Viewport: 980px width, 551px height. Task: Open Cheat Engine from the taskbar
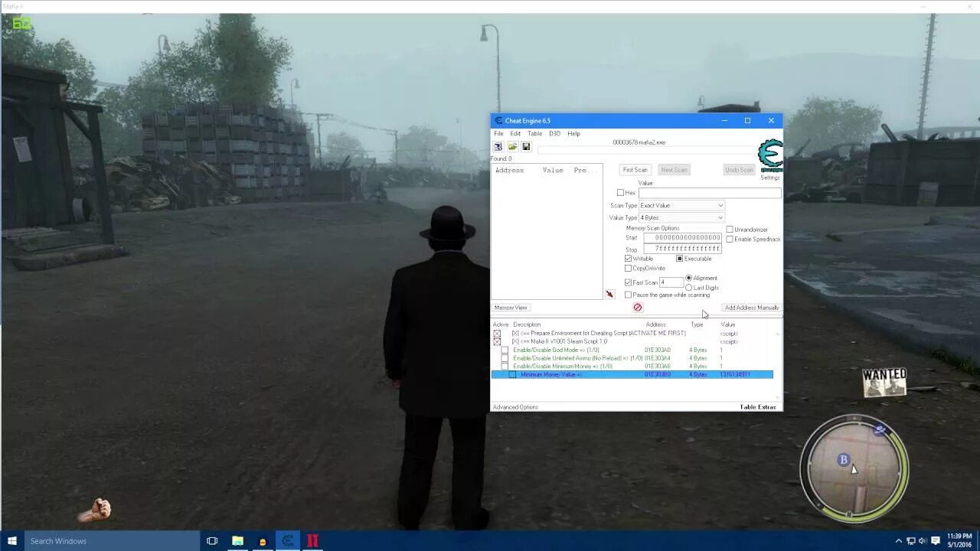[287, 540]
